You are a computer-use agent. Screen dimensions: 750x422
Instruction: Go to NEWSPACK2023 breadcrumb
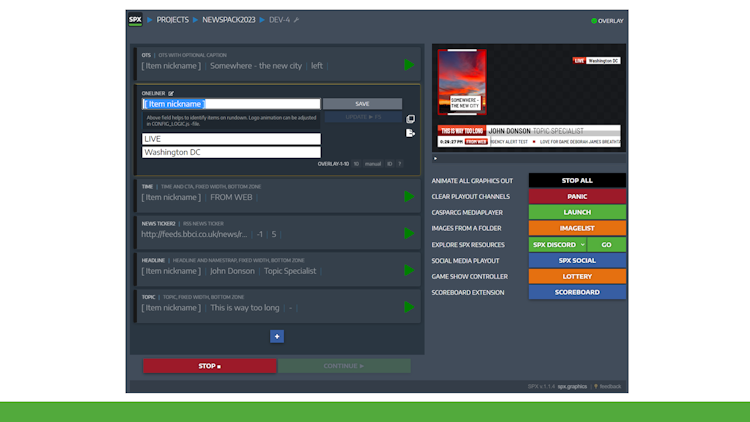[x=231, y=20]
